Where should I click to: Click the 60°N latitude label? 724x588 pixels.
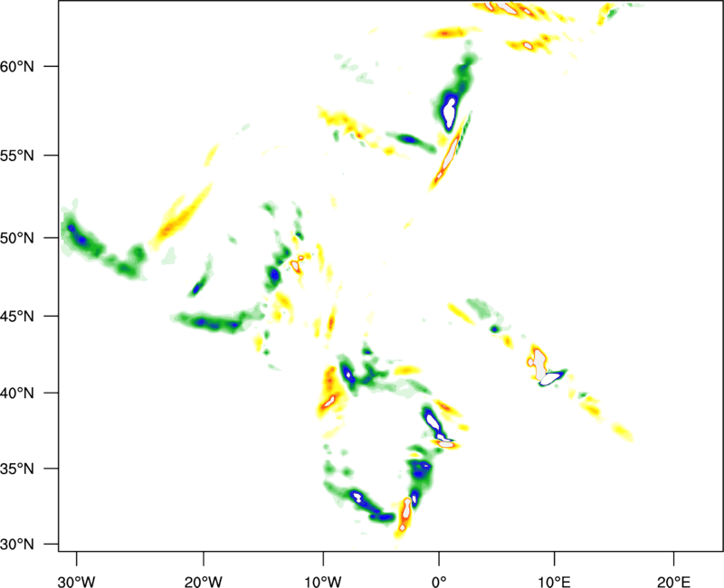click(17, 66)
